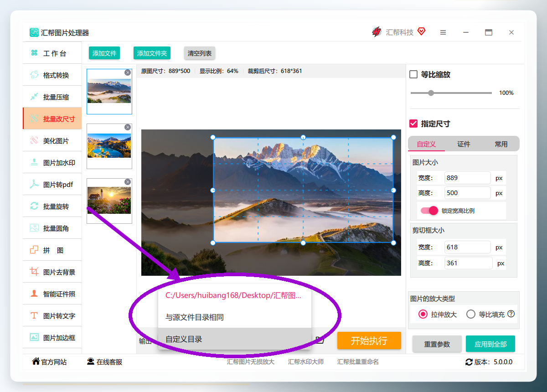547x392 pixels.
Task: Select 批量改尺寸 batch resize icon
Action: tap(34, 119)
